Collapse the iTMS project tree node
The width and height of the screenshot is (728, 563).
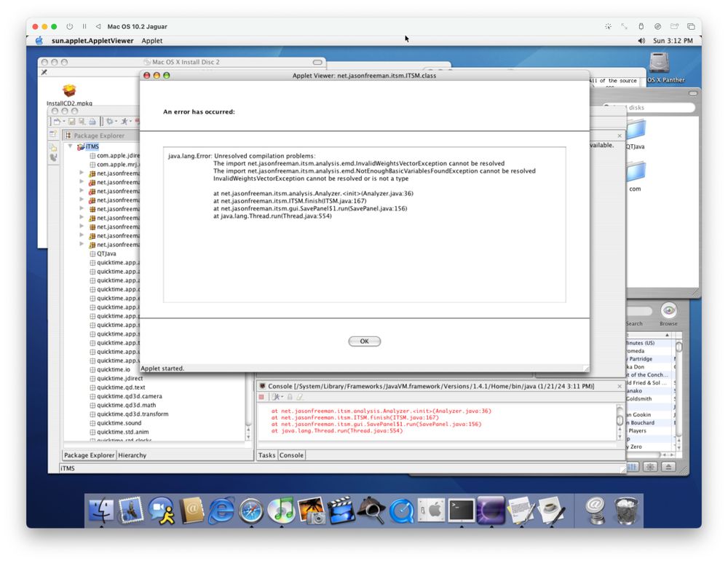click(x=70, y=146)
